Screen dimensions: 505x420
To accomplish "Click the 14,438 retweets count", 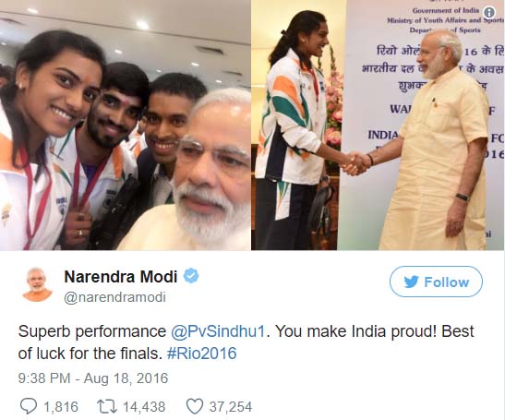I will (144, 406).
